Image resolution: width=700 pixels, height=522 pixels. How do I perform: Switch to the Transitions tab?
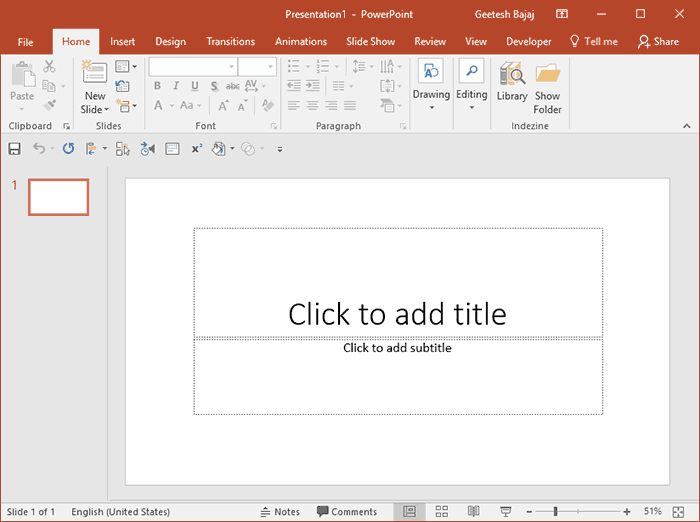pyautogui.click(x=230, y=42)
